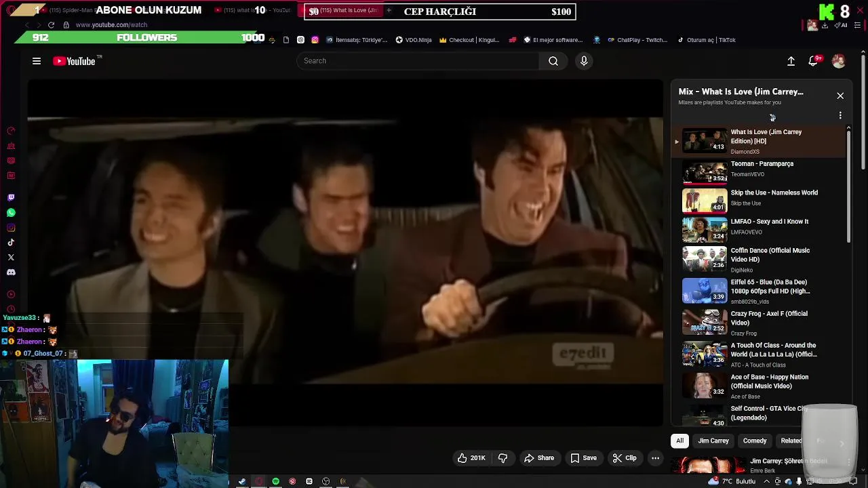868x488 pixels.
Task: Open TikTok in the browser sidebar
Action: (x=11, y=243)
